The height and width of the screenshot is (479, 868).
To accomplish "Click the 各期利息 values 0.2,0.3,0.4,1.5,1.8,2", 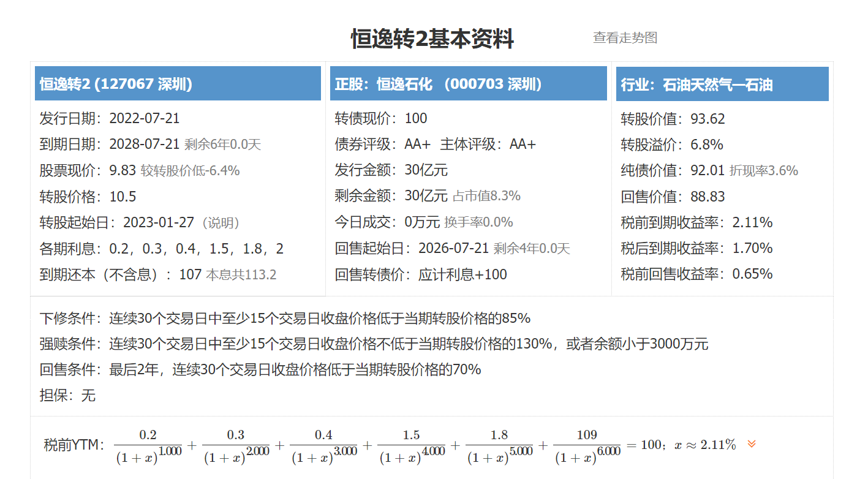I will click(197, 249).
